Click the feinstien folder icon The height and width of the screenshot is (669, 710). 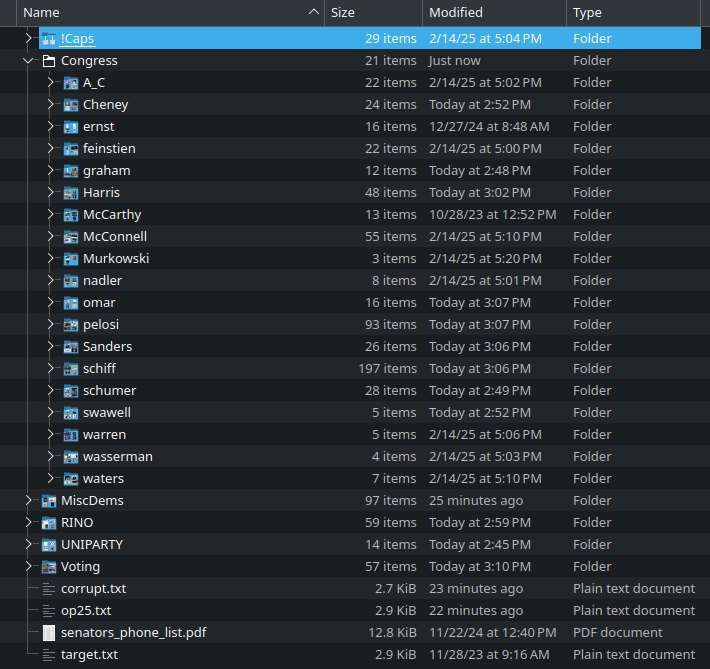click(71, 149)
